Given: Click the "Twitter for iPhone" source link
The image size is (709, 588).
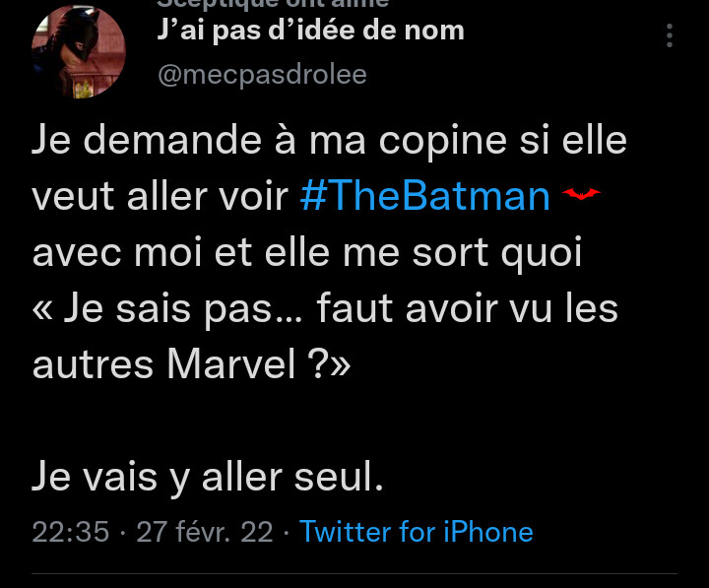Looking at the screenshot, I should pyautogui.click(x=416, y=532).
